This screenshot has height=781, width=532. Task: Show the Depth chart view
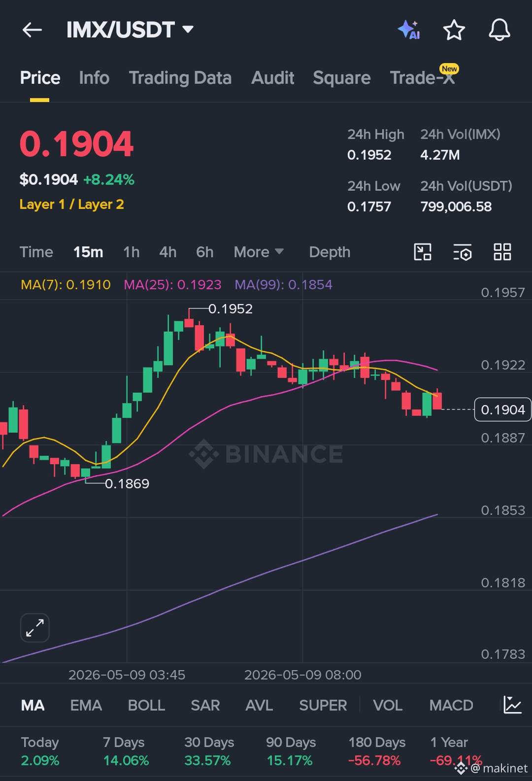330,252
